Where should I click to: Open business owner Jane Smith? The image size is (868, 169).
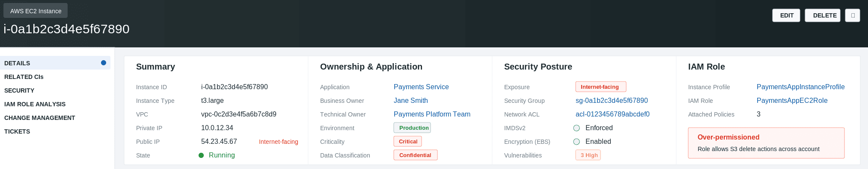[x=411, y=100]
